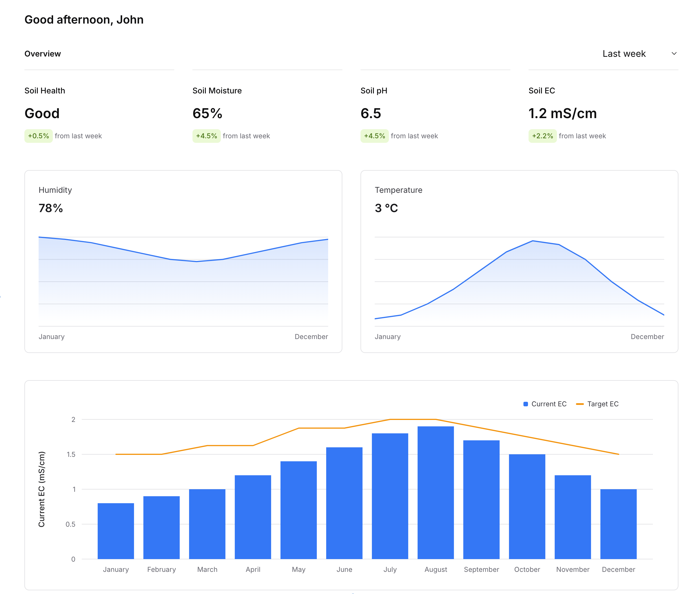Click the January bar in EC chart
Viewport: 700px width, 594px height.
tap(116, 531)
